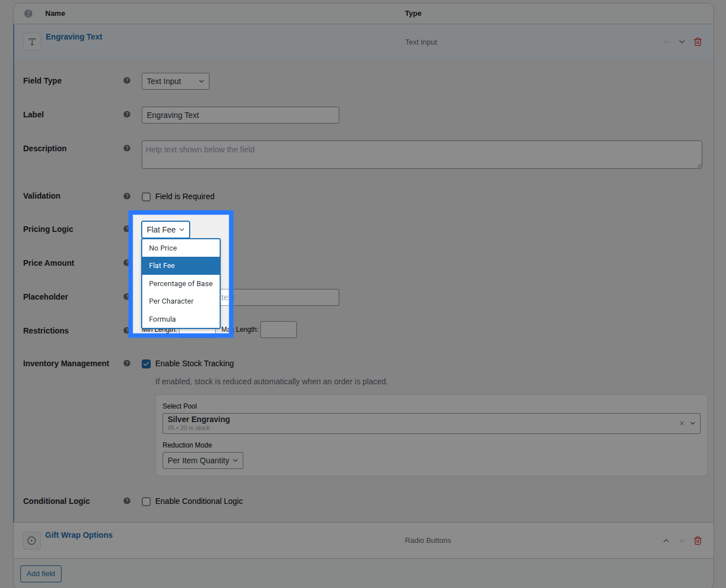
Task: Click the Reduction Mode label
Action: 187,445
